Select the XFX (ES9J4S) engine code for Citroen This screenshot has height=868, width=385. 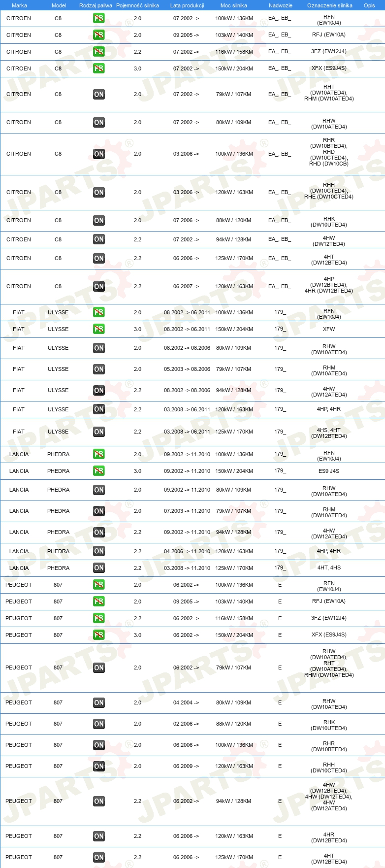tap(329, 68)
